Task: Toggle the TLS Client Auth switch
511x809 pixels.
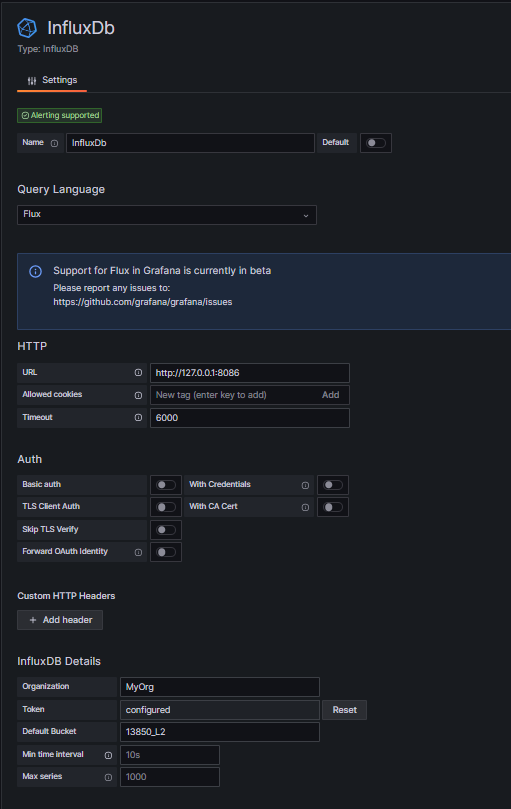Action: pyautogui.click(x=166, y=507)
